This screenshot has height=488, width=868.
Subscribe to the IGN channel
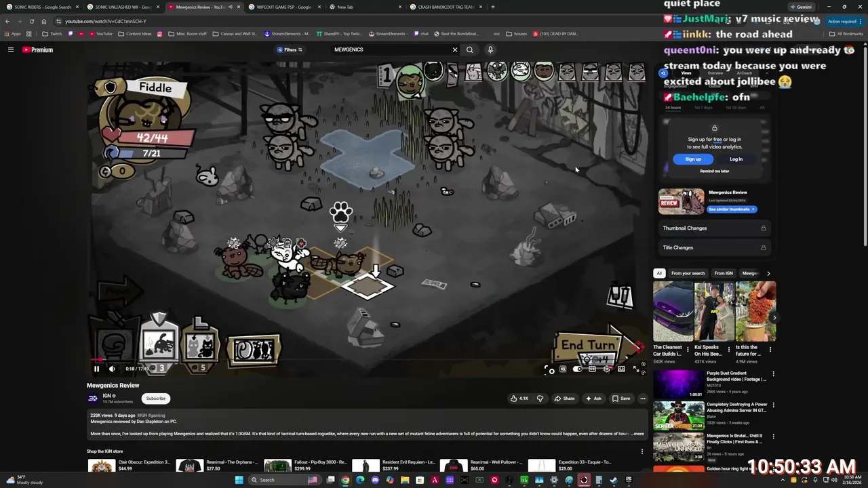click(156, 399)
